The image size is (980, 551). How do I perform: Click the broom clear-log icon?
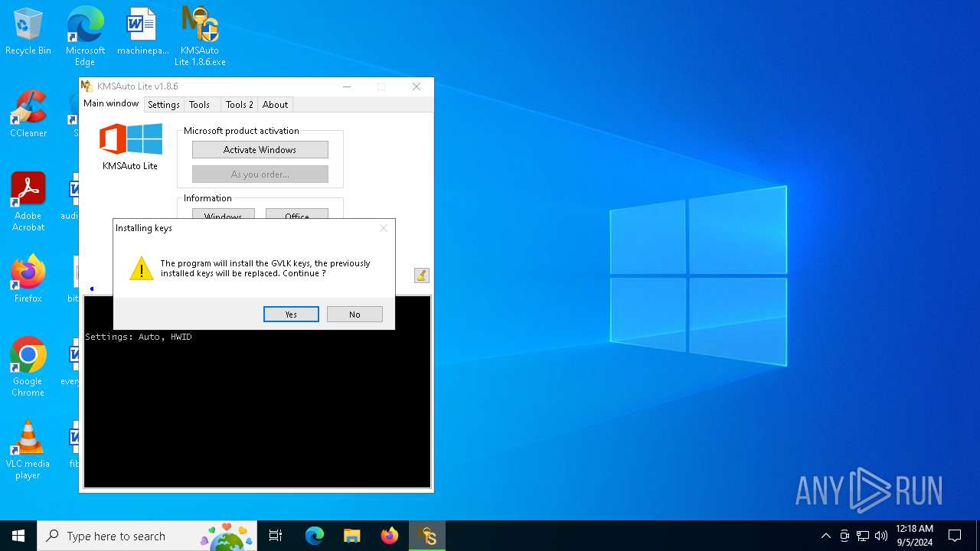click(422, 275)
